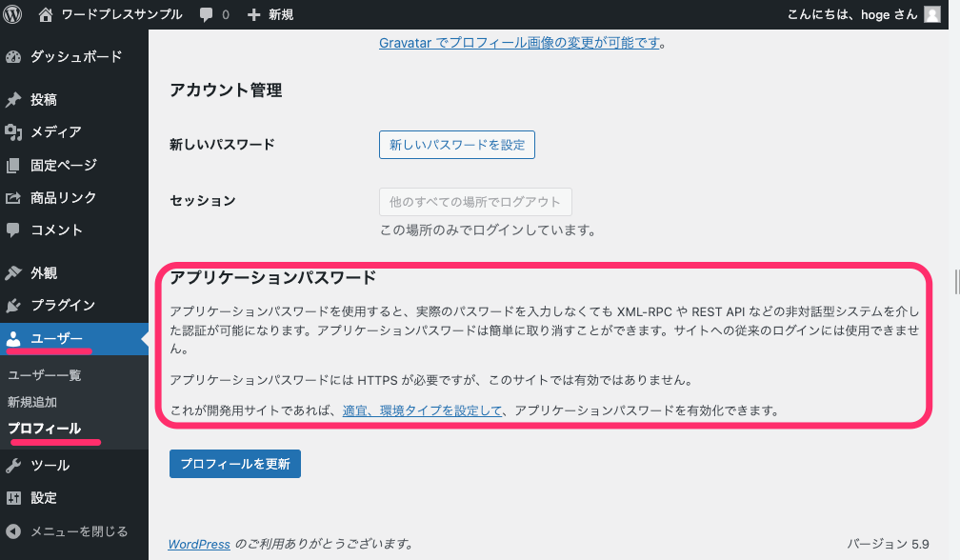
Task: Click the plus icon for new content
Action: pyautogui.click(x=253, y=14)
